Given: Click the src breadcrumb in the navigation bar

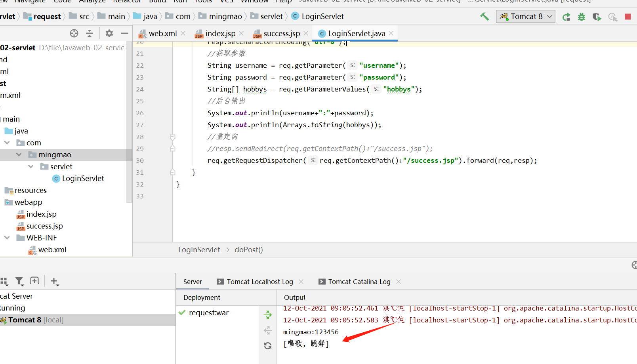Looking at the screenshot, I should 79,17.
